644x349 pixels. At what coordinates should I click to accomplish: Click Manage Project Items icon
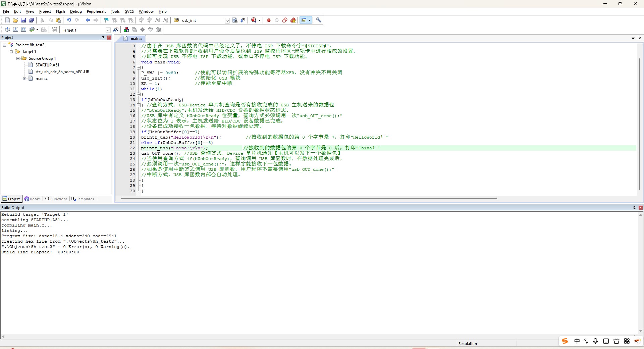click(x=126, y=30)
